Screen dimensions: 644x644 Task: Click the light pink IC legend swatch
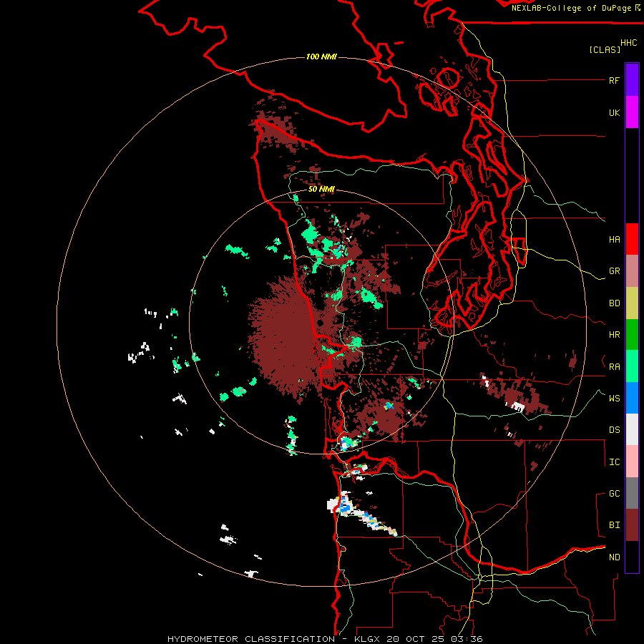(632, 462)
